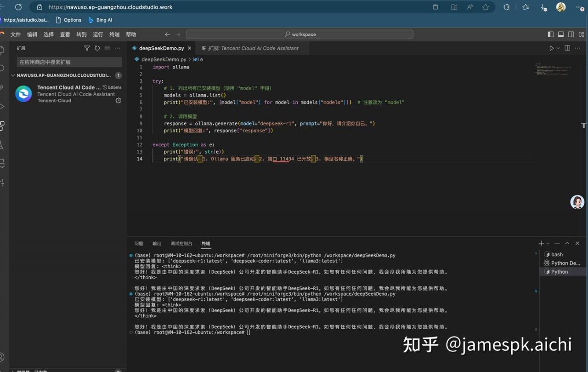The width and height of the screenshot is (588, 372).
Task: Click the 在应用商店中搜索扩展 search field
Action: (69, 62)
